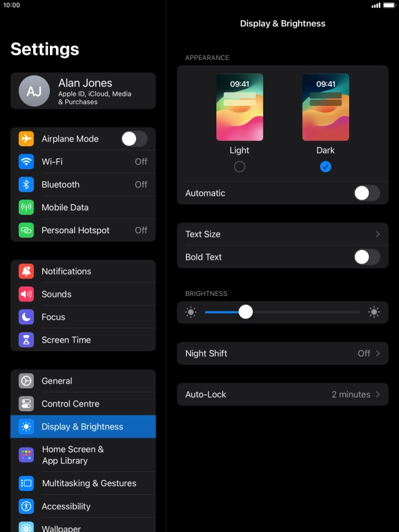Viewport: 399px width, 532px height.
Task: Open Alan Jones Apple ID profile
Action: (x=83, y=91)
